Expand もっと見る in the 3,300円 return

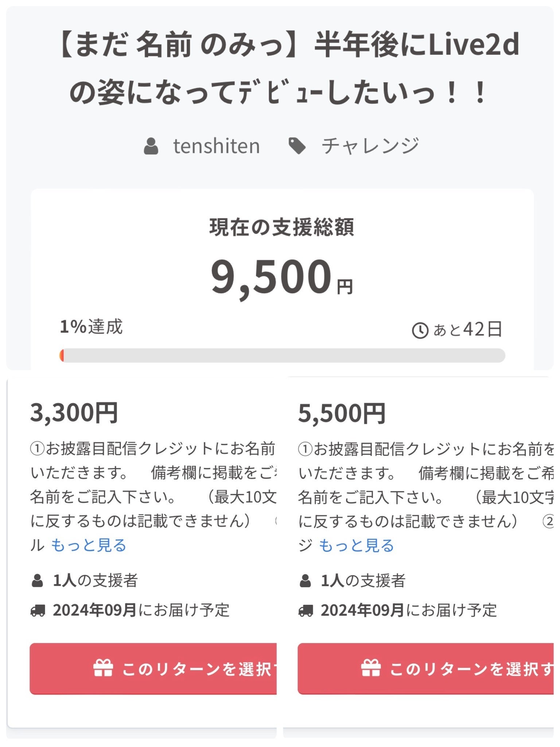(89, 545)
